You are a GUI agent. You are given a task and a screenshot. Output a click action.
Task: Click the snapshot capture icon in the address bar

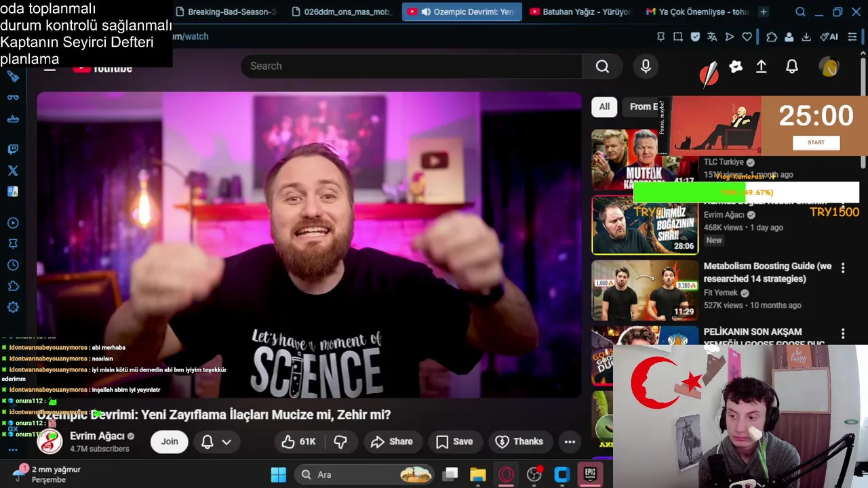[x=678, y=37]
